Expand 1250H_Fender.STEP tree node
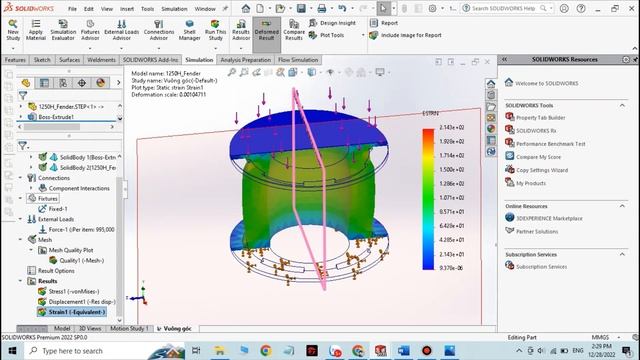The height and width of the screenshot is (360, 640). tap(21, 106)
